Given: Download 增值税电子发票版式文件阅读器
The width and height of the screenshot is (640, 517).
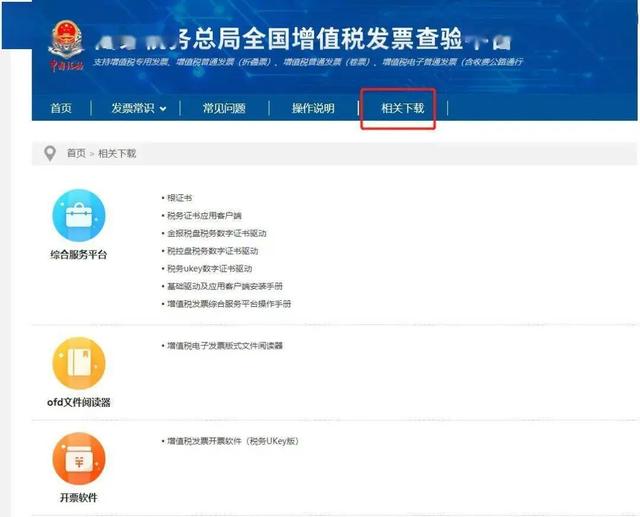Looking at the screenshot, I should point(225,346).
